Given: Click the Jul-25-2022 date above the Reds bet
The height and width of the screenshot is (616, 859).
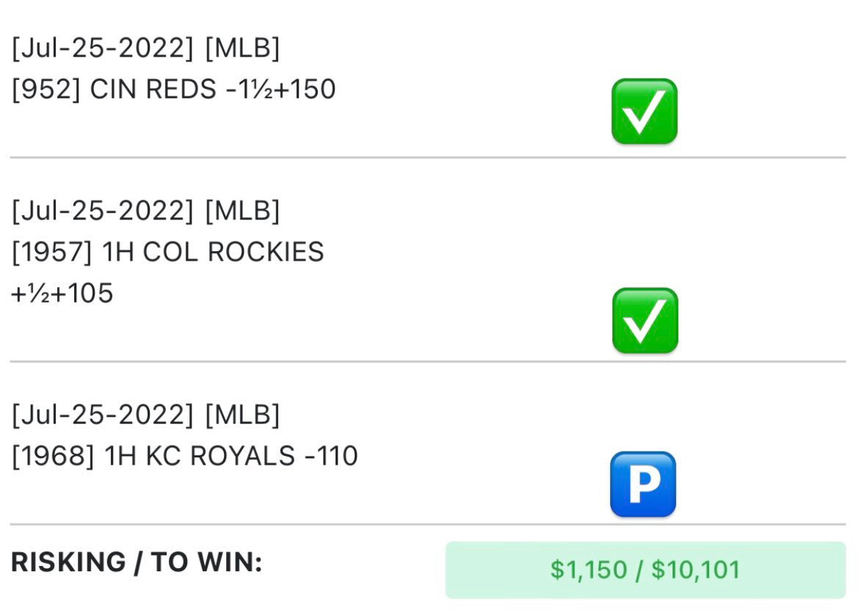Looking at the screenshot, I should click(102, 48).
